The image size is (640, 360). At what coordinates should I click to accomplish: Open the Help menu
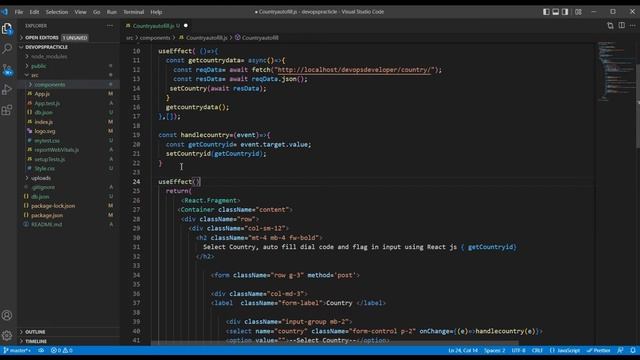click(156, 12)
